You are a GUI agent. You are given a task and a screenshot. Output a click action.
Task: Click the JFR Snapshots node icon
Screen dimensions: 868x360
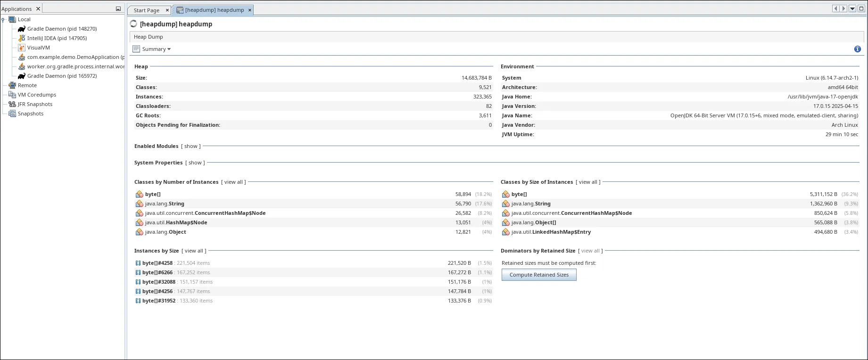(x=12, y=104)
